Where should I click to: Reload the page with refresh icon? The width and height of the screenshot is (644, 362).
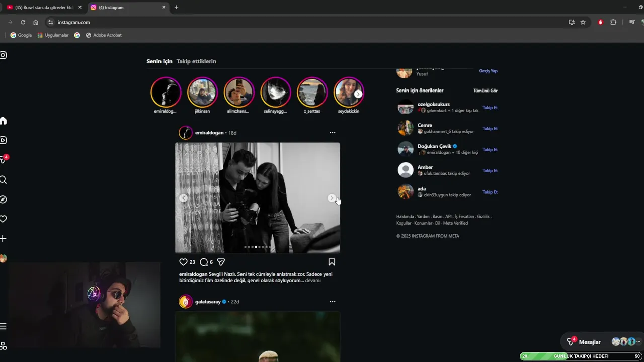(x=23, y=22)
